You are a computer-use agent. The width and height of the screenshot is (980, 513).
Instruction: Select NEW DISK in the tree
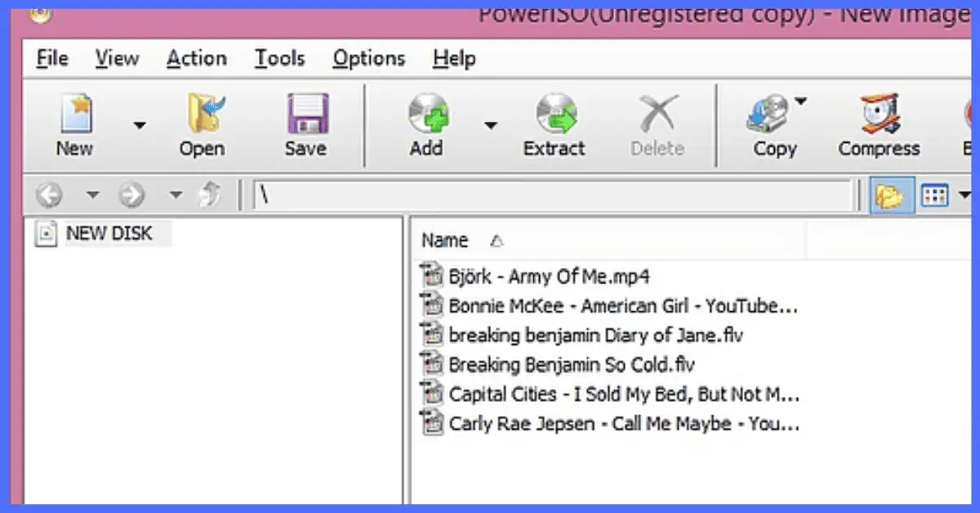click(109, 233)
